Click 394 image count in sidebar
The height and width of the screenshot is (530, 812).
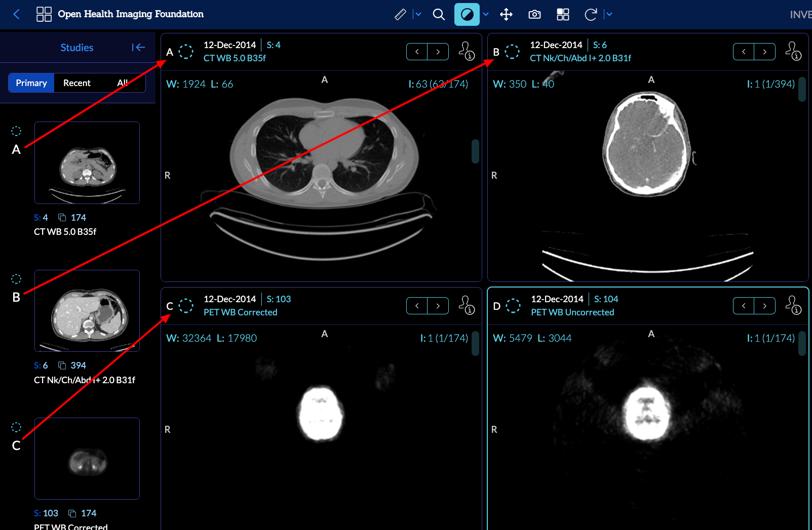78,365
